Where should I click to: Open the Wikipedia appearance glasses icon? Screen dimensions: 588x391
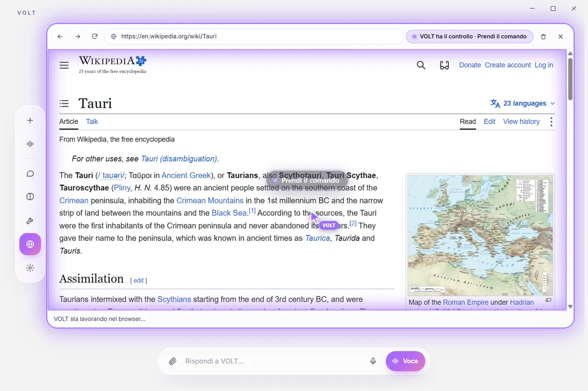(x=444, y=65)
